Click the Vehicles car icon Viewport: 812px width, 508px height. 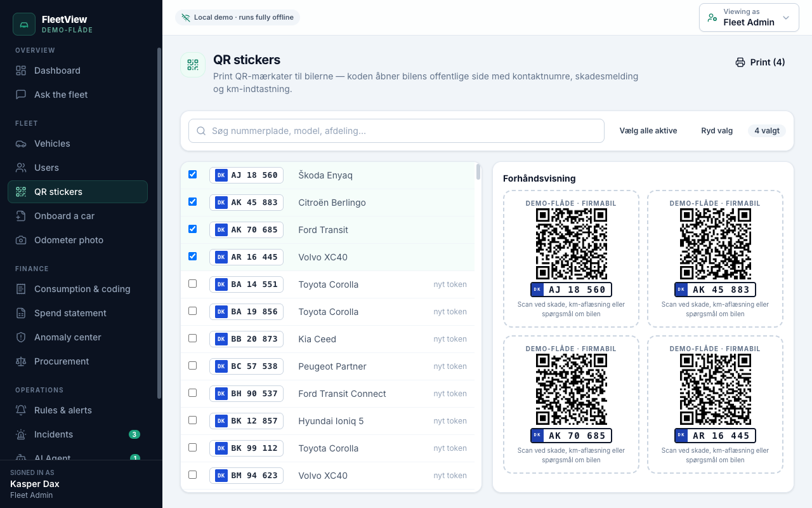click(21, 144)
